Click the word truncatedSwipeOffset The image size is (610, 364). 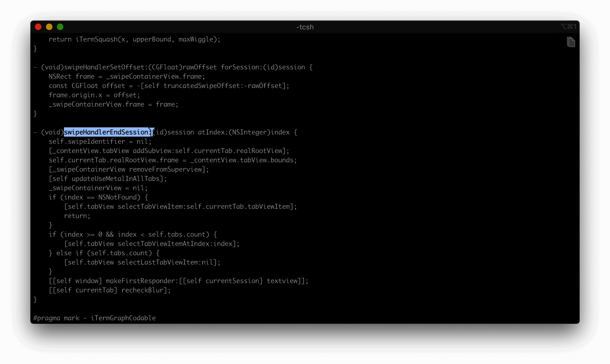pyautogui.click(x=202, y=86)
